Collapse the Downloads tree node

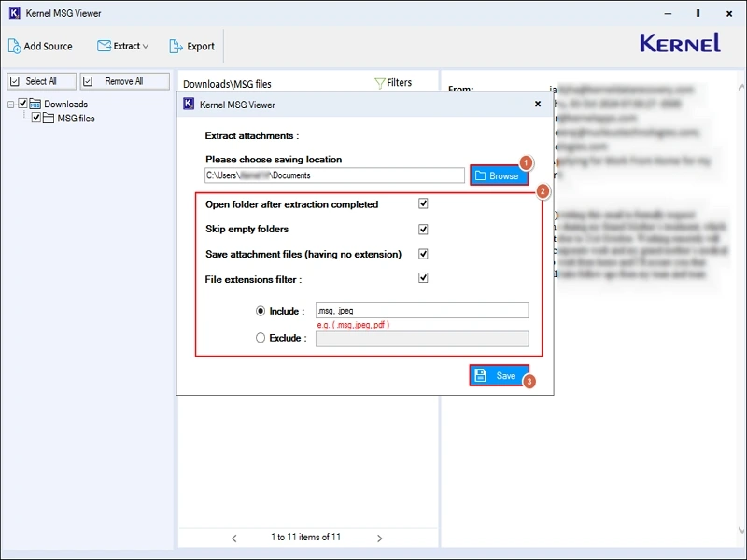[x=11, y=105]
